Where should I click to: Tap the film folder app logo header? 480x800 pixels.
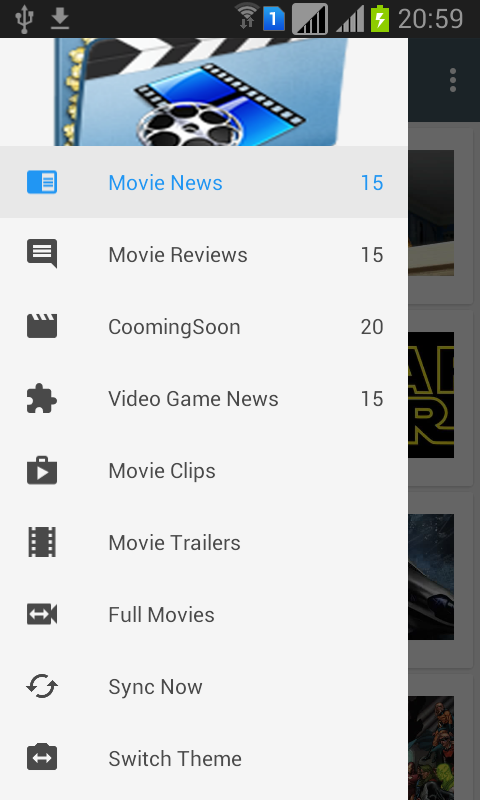click(200, 92)
